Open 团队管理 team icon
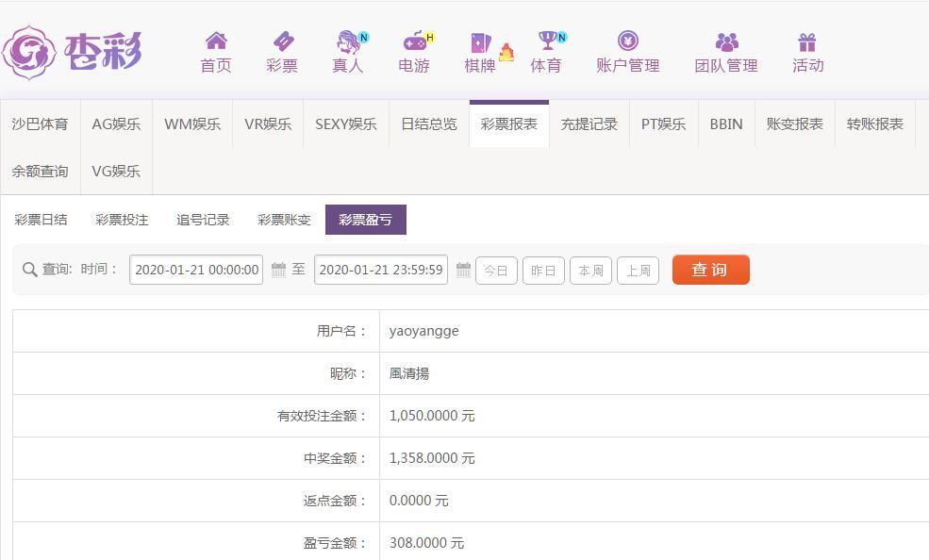Image resolution: width=929 pixels, height=560 pixels. (x=726, y=41)
